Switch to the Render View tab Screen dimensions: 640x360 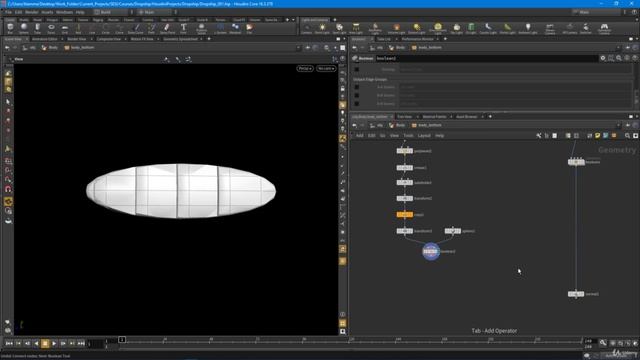point(76,39)
